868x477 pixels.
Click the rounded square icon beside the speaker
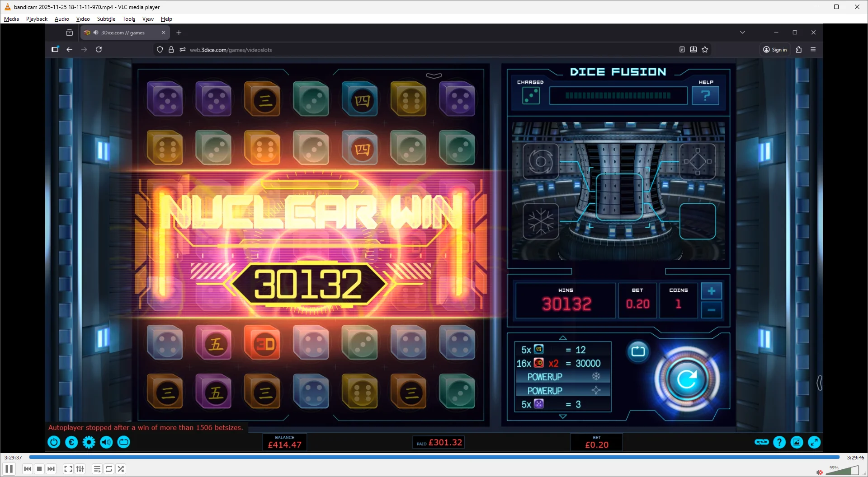[x=124, y=442]
